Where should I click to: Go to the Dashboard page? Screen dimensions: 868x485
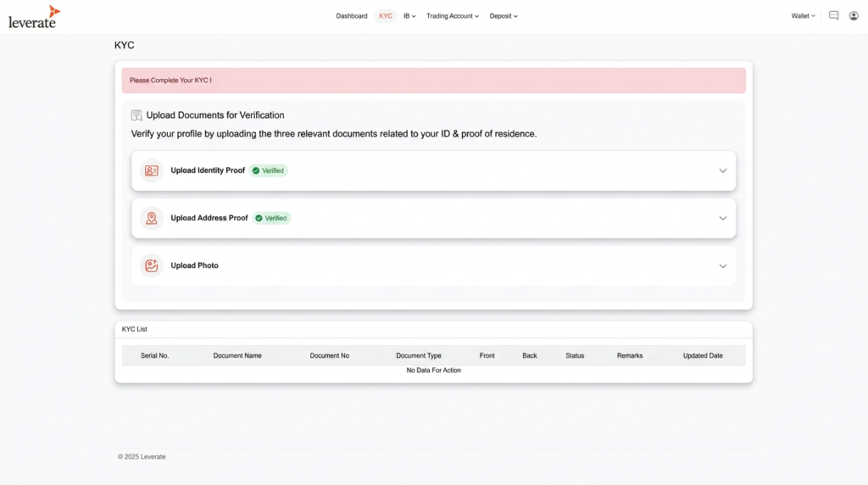coord(352,16)
